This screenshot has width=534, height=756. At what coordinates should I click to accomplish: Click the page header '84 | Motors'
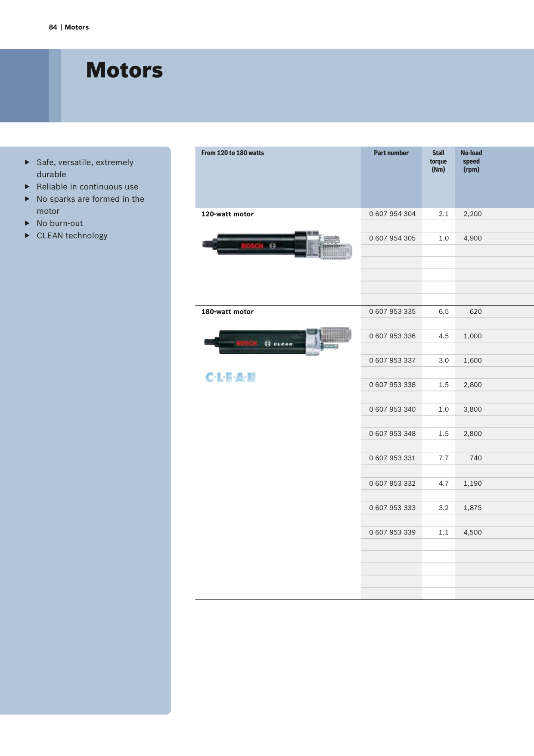pyautogui.click(x=69, y=27)
